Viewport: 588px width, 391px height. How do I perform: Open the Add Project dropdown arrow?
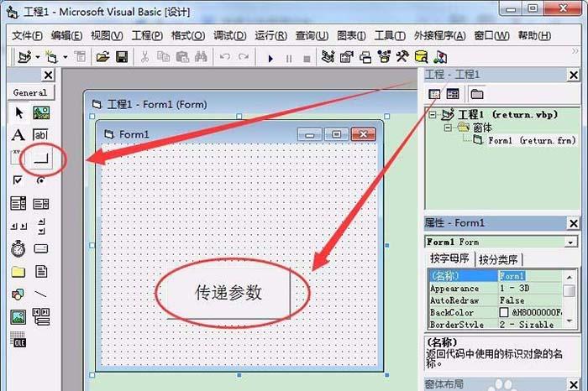[38, 57]
